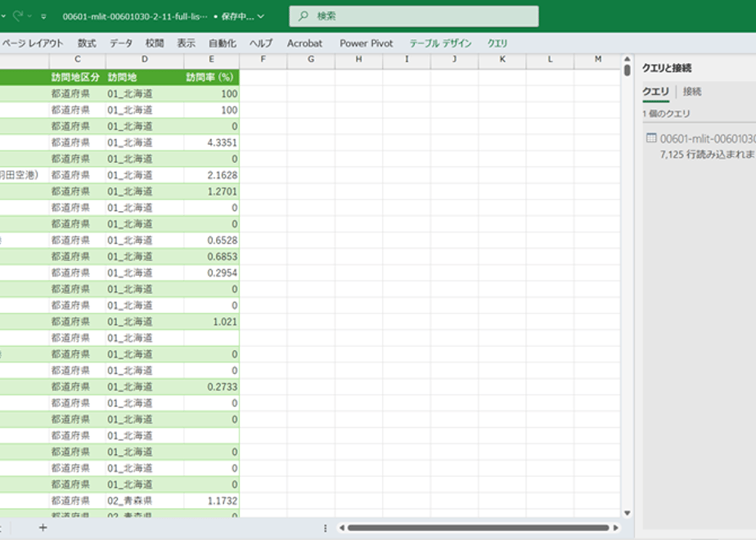Viewport: 756px width, 540px height.
Task: Open the 表示 ribbon tab
Action: pos(186,43)
